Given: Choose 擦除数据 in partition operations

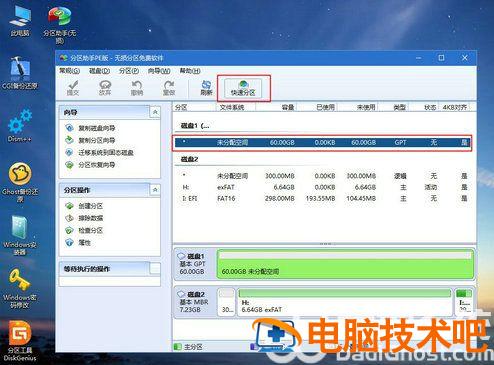Looking at the screenshot, I should pyautogui.click(x=84, y=218).
